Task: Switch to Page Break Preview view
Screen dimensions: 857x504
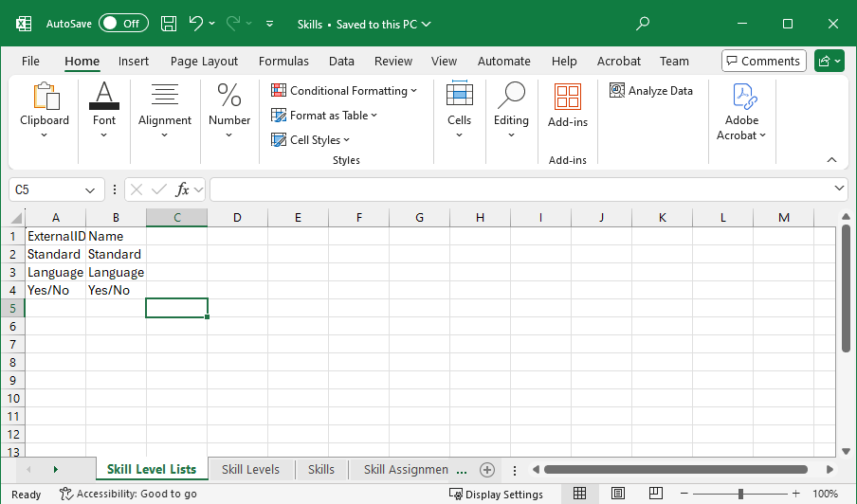Action: pos(654,494)
